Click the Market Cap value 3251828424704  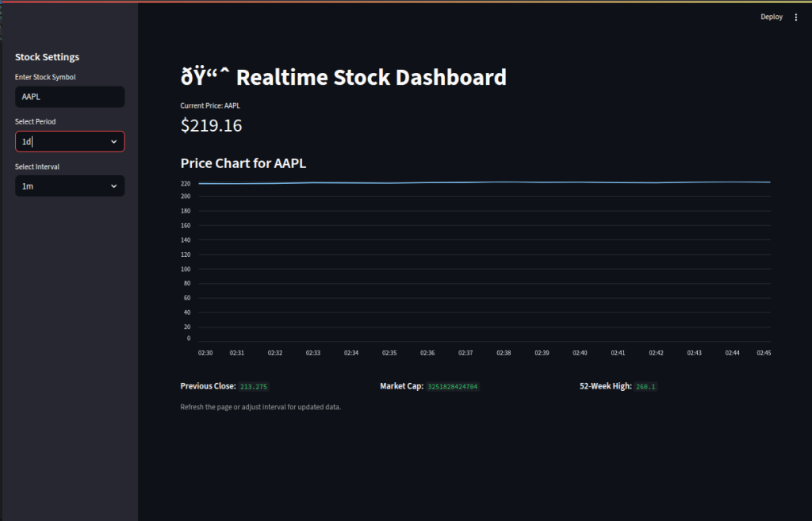(453, 386)
